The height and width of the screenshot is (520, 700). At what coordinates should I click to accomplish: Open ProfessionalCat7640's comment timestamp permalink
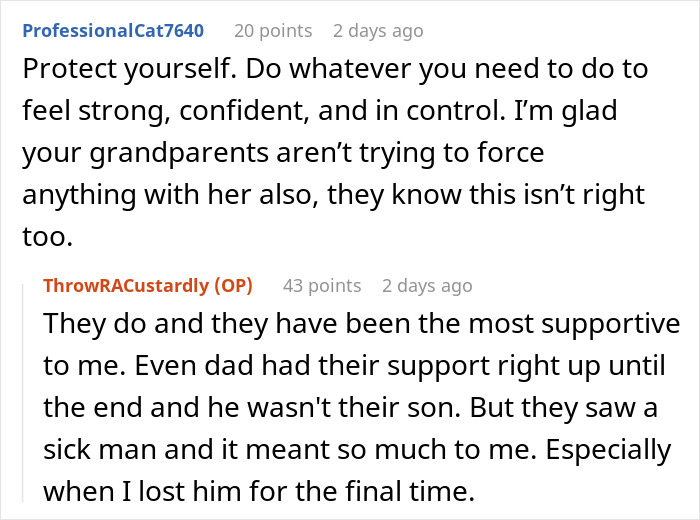tap(378, 31)
